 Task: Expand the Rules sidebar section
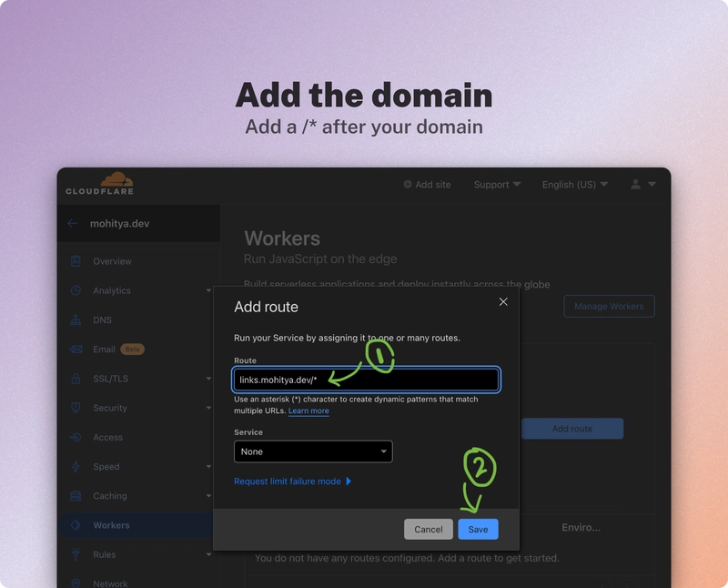tap(208, 554)
